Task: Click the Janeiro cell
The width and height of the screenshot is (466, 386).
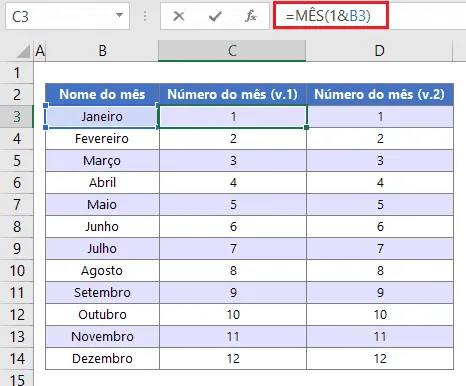Action: coord(102,117)
